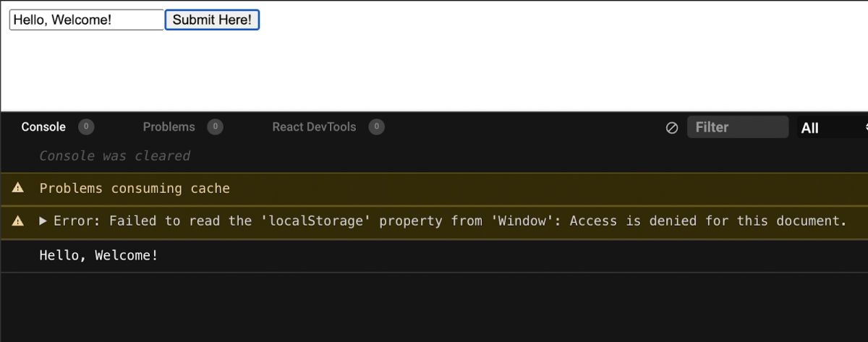Click the Submit Here! button

click(212, 20)
